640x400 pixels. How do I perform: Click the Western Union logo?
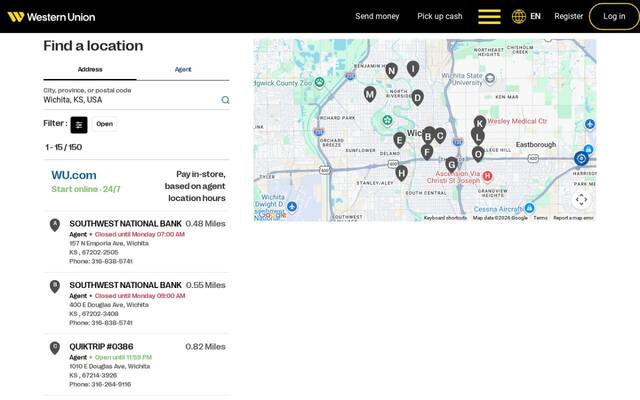pos(51,17)
